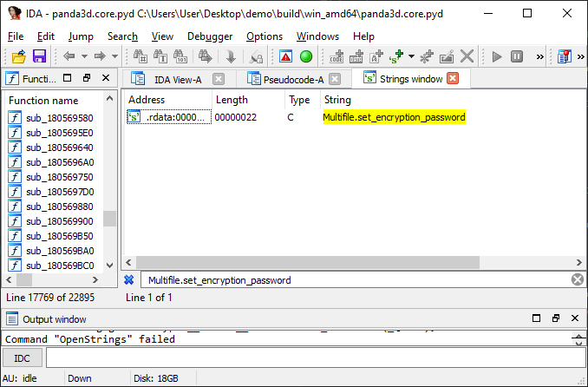Open forward-navigation history dropdown arrow
588x387 pixels.
114,56
